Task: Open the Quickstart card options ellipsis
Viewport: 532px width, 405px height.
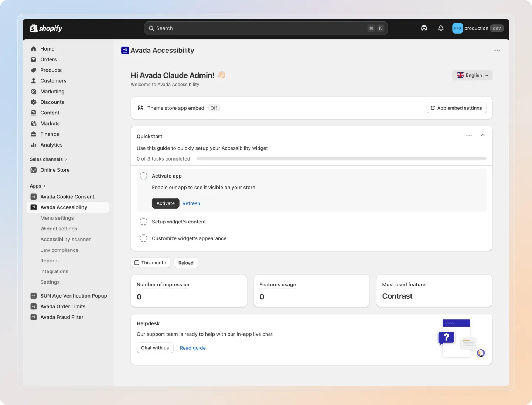Action: (x=469, y=135)
